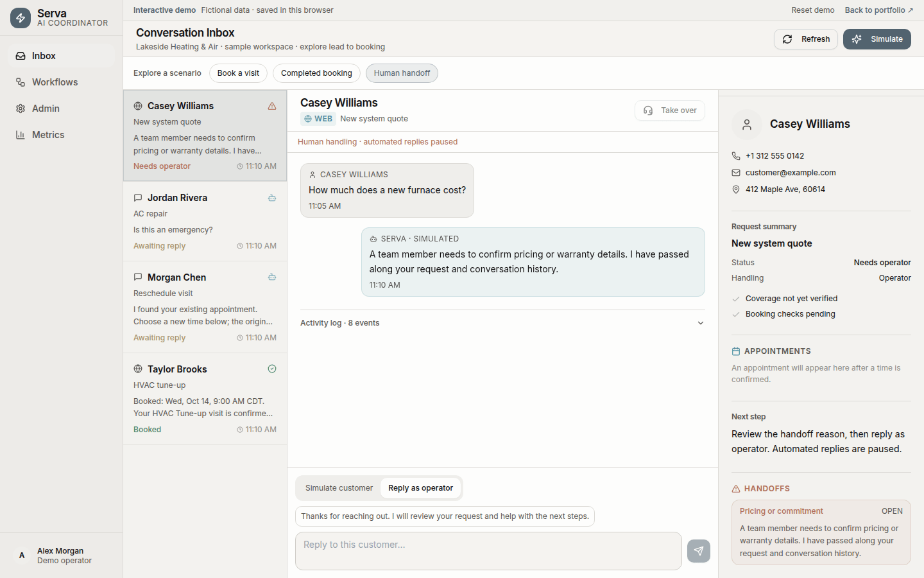Click Take over button
This screenshot has width=924, height=578.
[x=670, y=110]
